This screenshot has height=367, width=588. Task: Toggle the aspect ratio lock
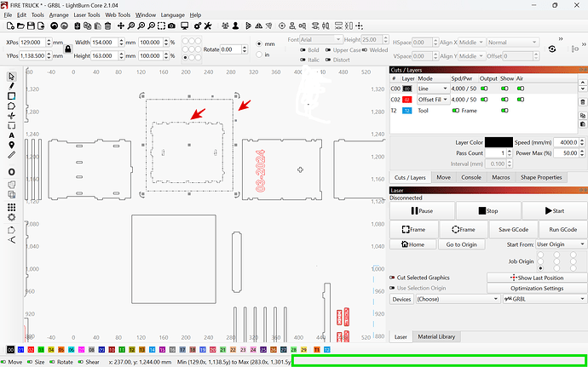[68, 49]
